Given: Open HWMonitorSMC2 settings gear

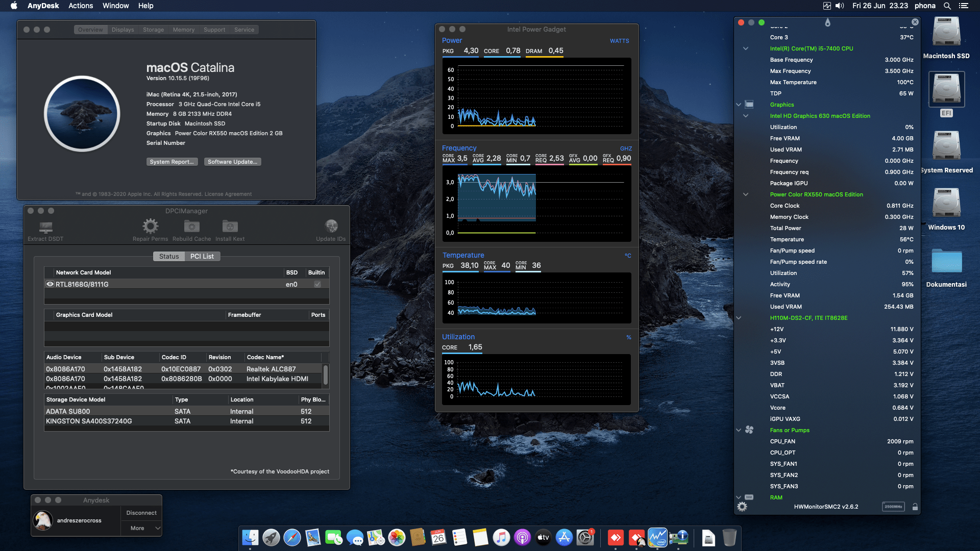Looking at the screenshot, I should point(742,507).
